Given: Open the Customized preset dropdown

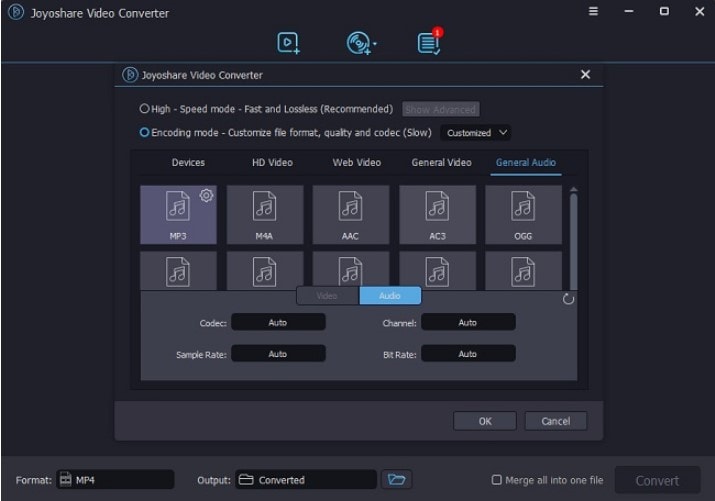Looking at the screenshot, I should [475, 133].
